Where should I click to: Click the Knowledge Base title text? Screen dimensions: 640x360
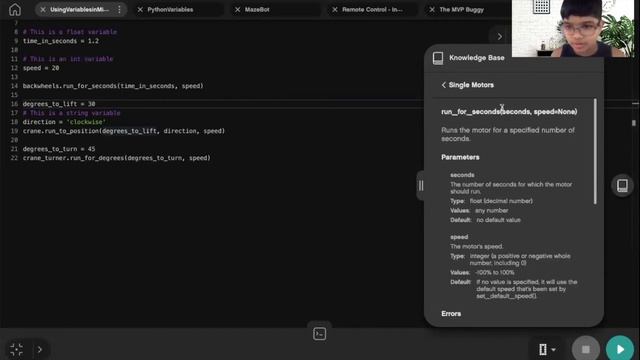pyautogui.click(x=476, y=58)
